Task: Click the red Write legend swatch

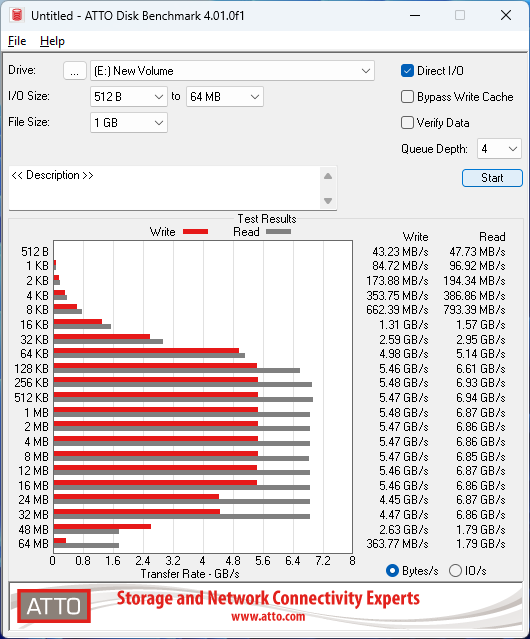Action: [x=196, y=231]
